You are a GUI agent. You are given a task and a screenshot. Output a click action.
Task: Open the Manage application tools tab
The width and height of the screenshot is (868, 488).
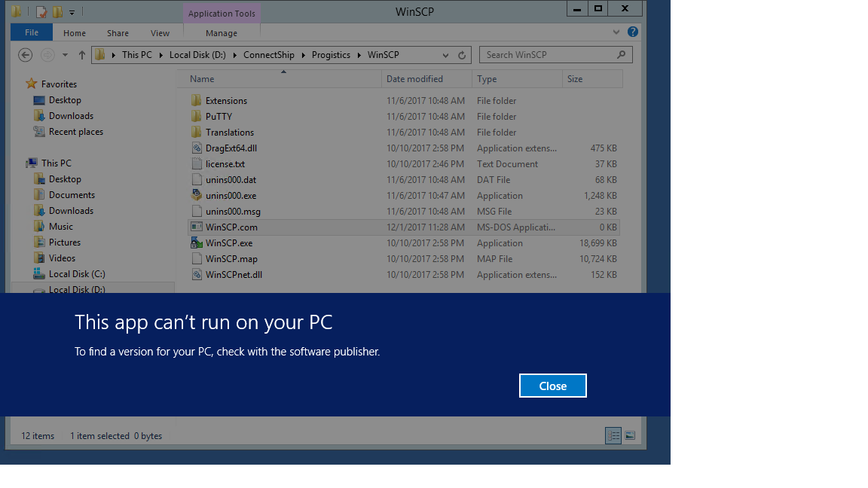pos(222,33)
